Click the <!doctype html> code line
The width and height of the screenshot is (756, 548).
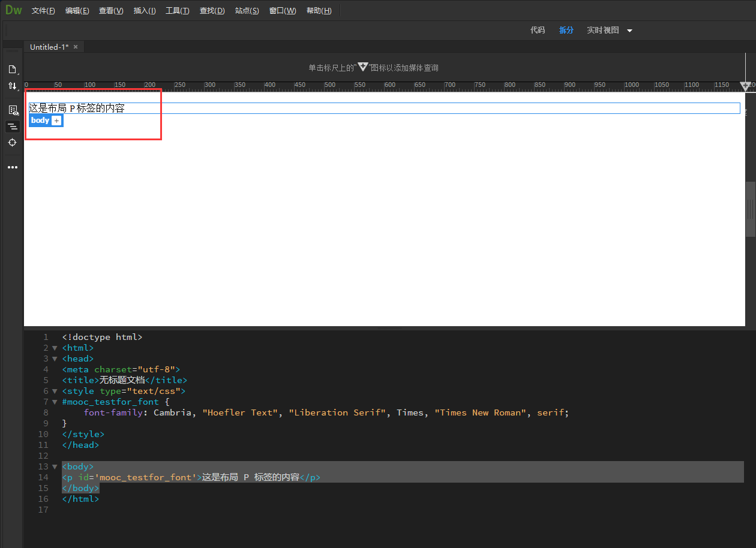pyautogui.click(x=102, y=337)
